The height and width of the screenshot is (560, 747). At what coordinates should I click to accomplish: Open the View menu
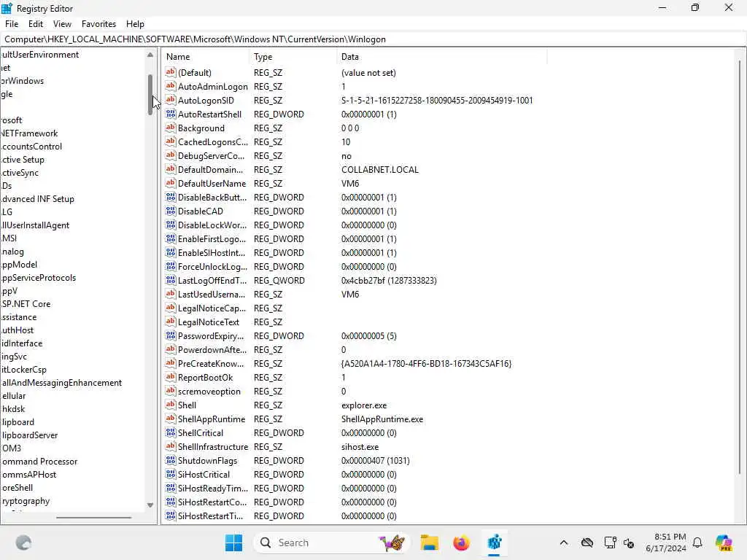coord(62,24)
